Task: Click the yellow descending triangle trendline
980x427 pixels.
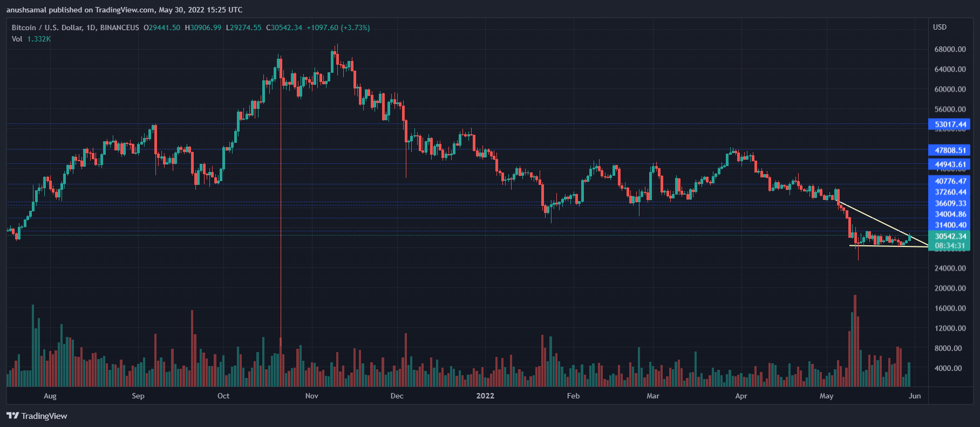Action: pos(882,223)
